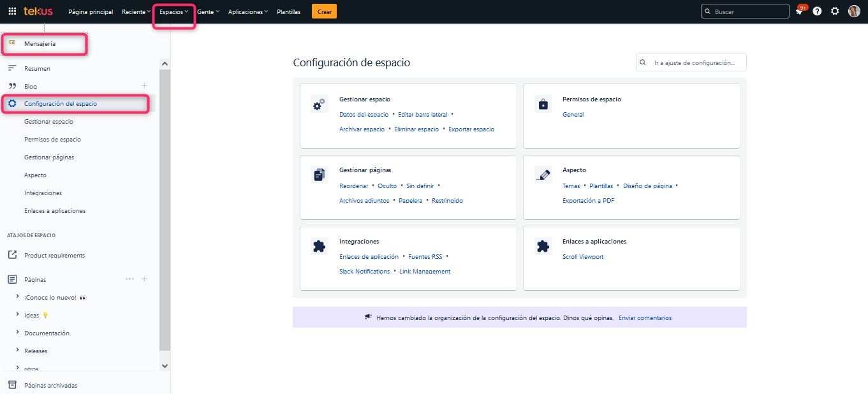868x394 pixels.
Task: Go to Página principal in top navigation
Action: pyautogui.click(x=91, y=12)
